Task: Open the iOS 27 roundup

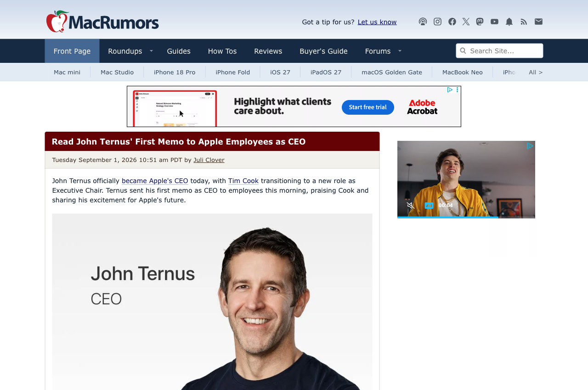Action: [280, 72]
